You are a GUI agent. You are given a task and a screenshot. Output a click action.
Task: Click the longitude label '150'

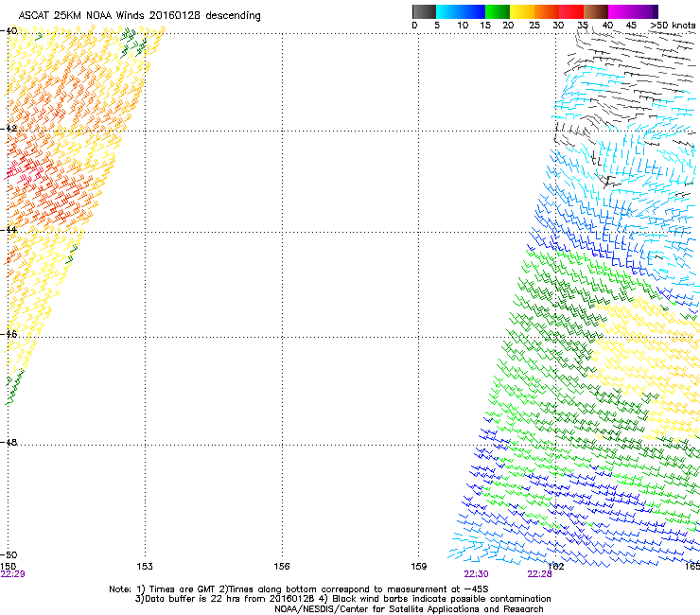[8, 566]
